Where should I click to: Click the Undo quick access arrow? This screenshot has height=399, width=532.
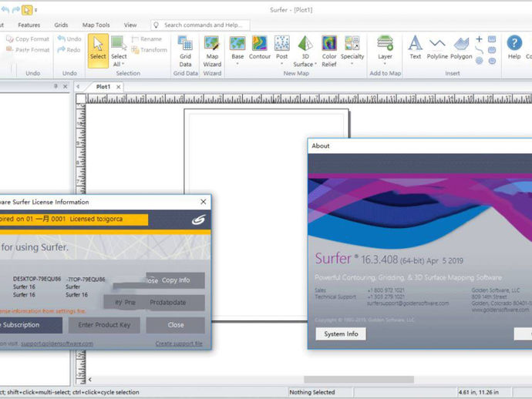pyautogui.click(x=5, y=10)
